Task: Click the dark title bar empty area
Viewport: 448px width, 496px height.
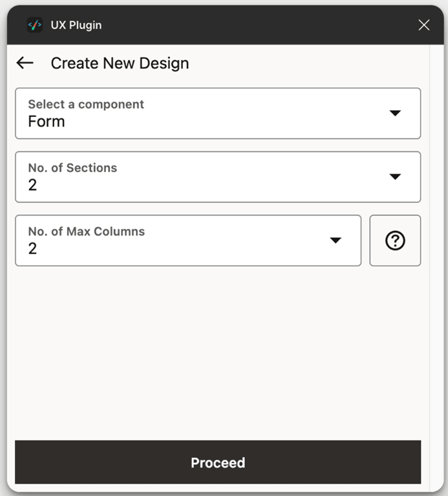Action: click(x=259, y=25)
